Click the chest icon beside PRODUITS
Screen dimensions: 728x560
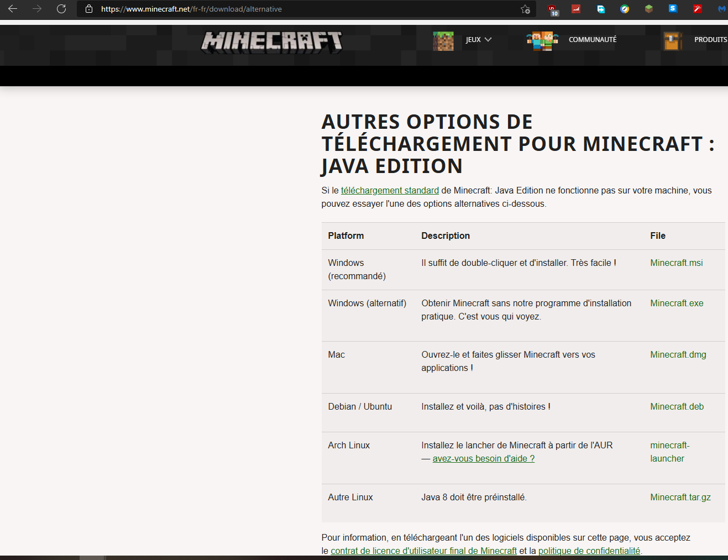[x=673, y=41]
